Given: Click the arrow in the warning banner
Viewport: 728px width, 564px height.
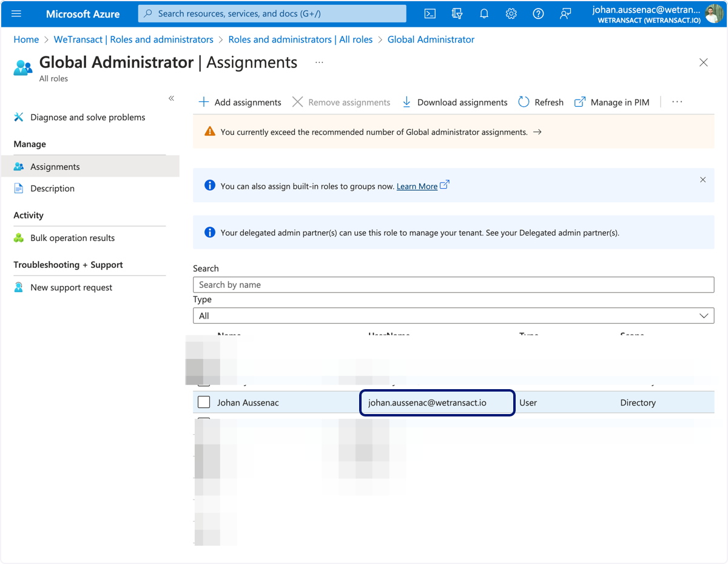Looking at the screenshot, I should pyautogui.click(x=537, y=132).
